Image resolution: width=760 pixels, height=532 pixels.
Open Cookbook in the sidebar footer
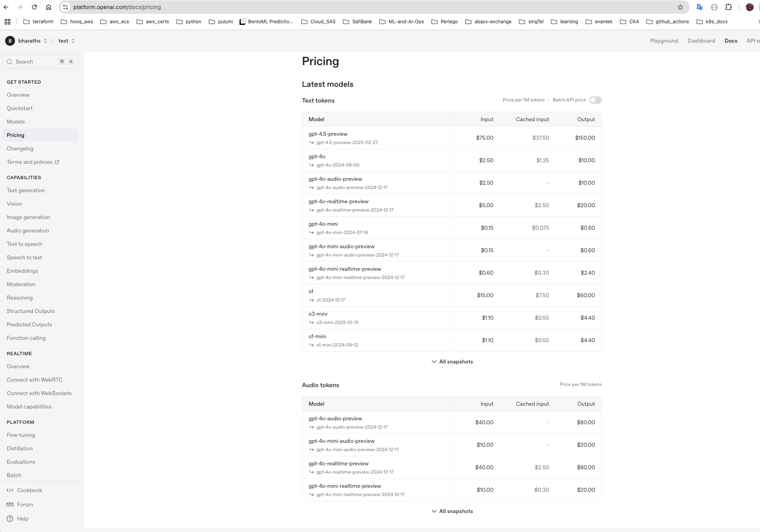(24, 490)
